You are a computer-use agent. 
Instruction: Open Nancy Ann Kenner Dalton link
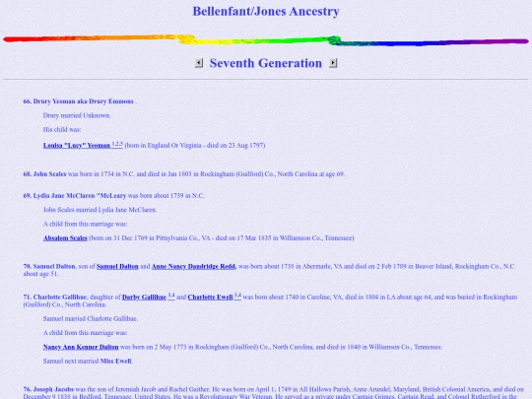click(81, 347)
